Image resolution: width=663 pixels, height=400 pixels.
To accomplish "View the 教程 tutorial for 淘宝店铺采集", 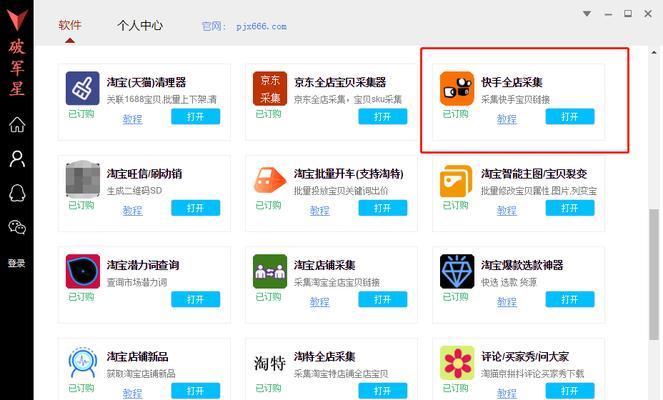I will pyautogui.click(x=319, y=302).
